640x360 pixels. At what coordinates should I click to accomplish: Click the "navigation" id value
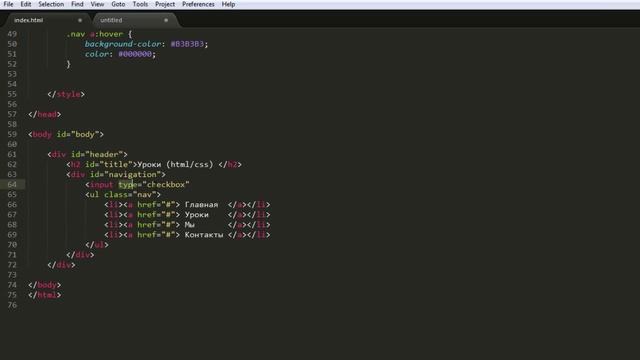133,174
